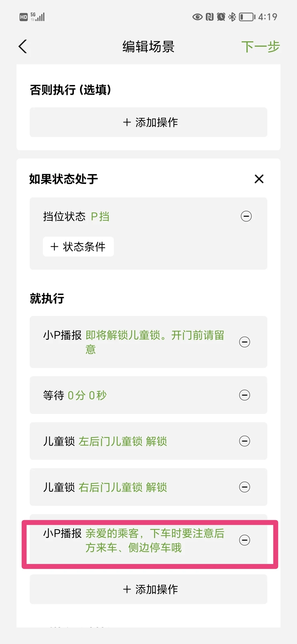Edit the P挡 gear state value
The width and height of the screenshot is (297, 644).
100,217
